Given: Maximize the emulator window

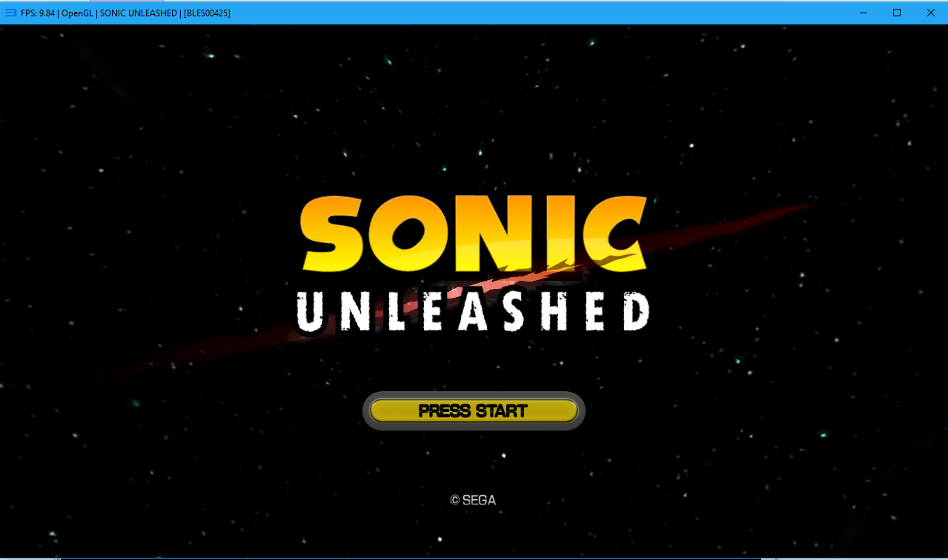Looking at the screenshot, I should pyautogui.click(x=897, y=13).
